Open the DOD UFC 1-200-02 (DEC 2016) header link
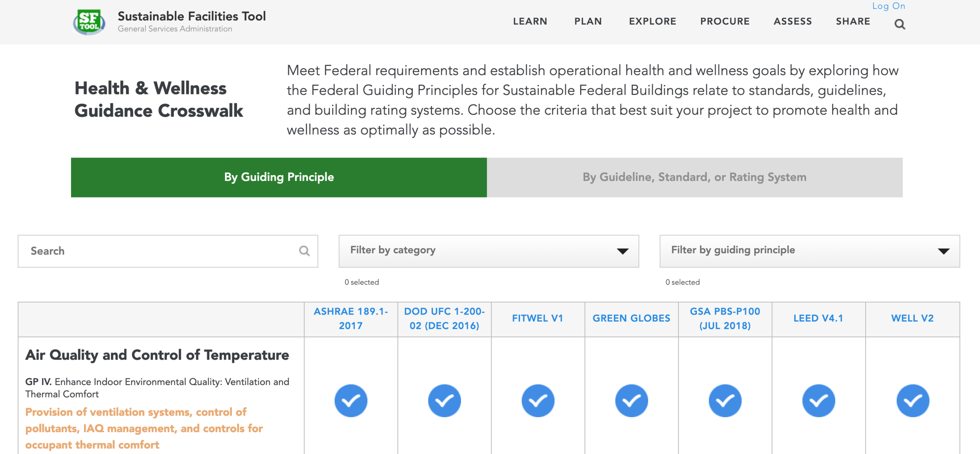Viewport: 980px width, 454px height. 444,318
